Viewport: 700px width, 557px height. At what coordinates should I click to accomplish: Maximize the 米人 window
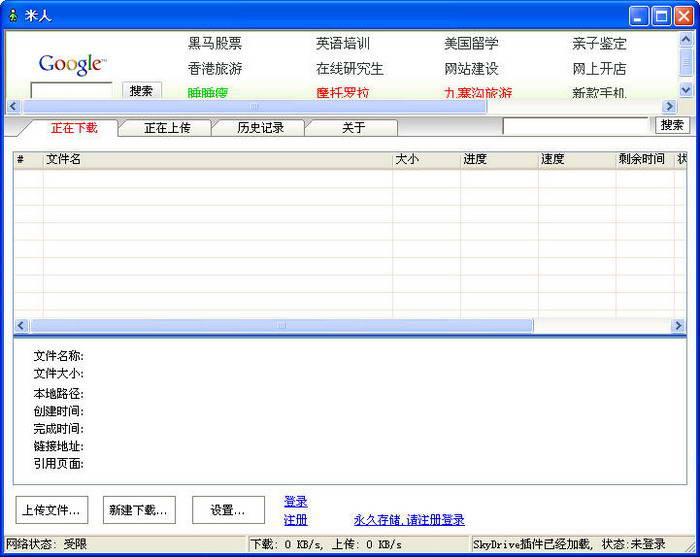click(x=661, y=16)
